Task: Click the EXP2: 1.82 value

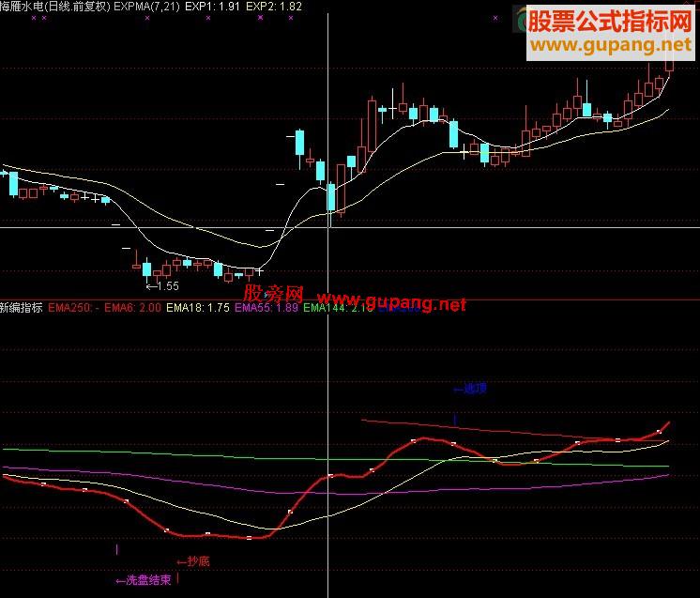Action: point(274,7)
